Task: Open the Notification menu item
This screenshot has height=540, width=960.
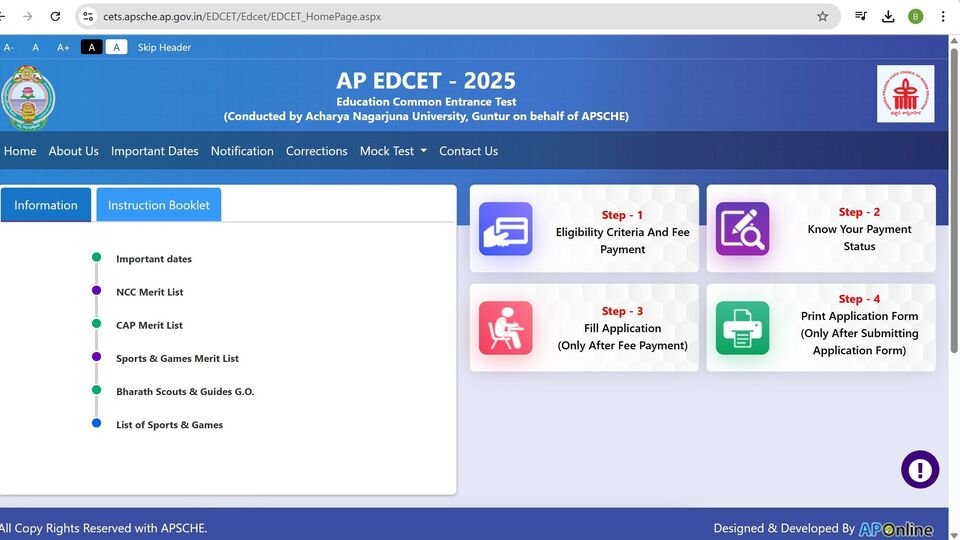Action: click(242, 151)
